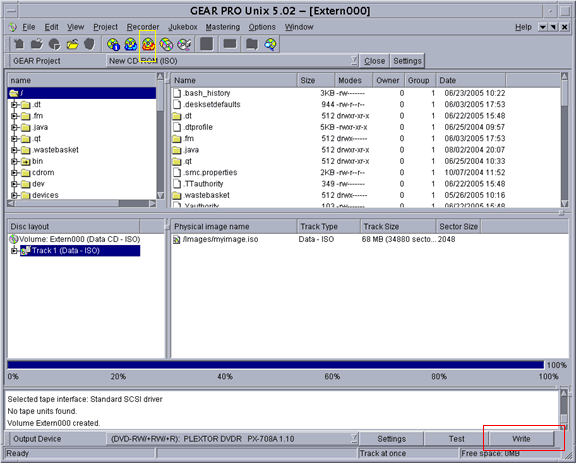The image size is (576, 463).
Task: Open the Recorder menu
Action: pyautogui.click(x=143, y=27)
